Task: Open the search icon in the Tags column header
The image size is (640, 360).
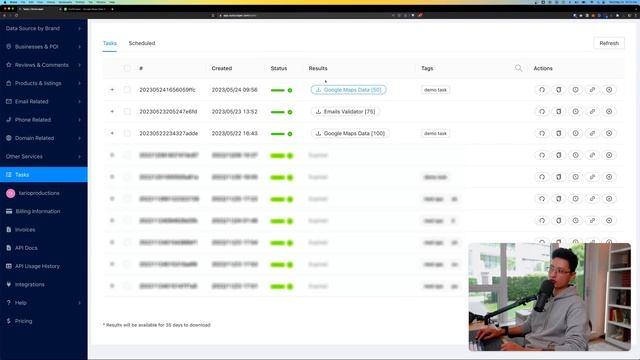Action: (518, 68)
